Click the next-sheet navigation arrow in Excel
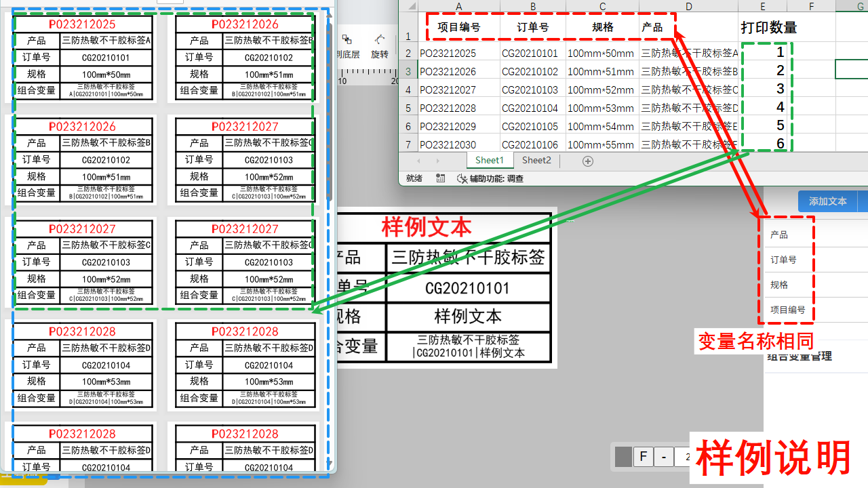 [437, 161]
